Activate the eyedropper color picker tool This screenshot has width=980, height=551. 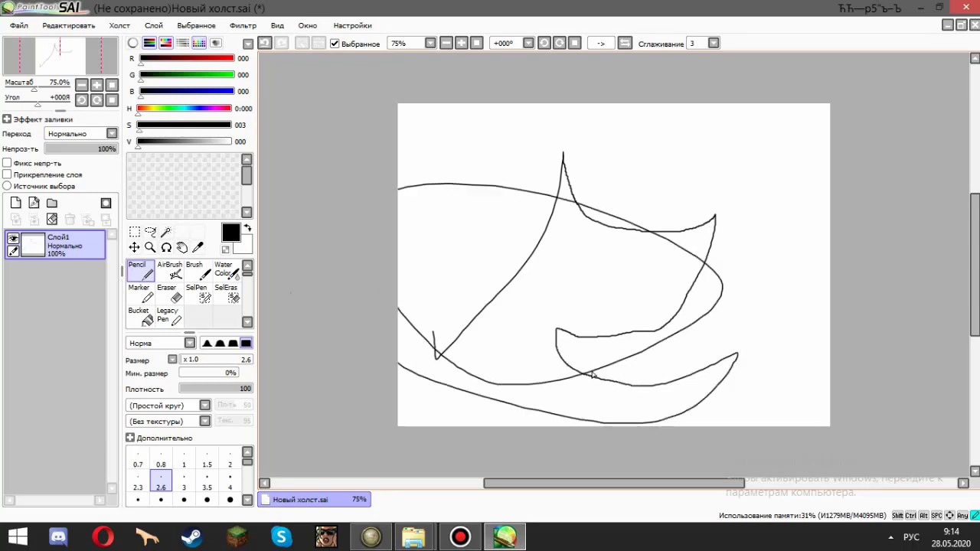pyautogui.click(x=198, y=247)
